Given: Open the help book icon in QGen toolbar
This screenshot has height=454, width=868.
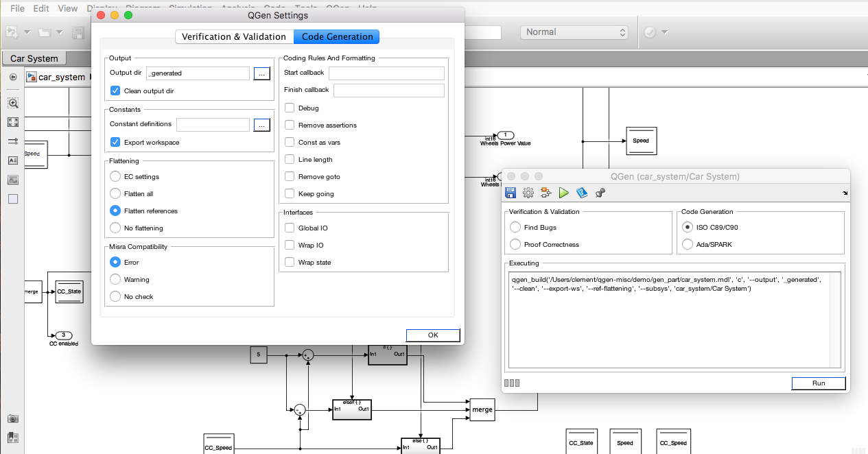Looking at the screenshot, I should point(582,193).
